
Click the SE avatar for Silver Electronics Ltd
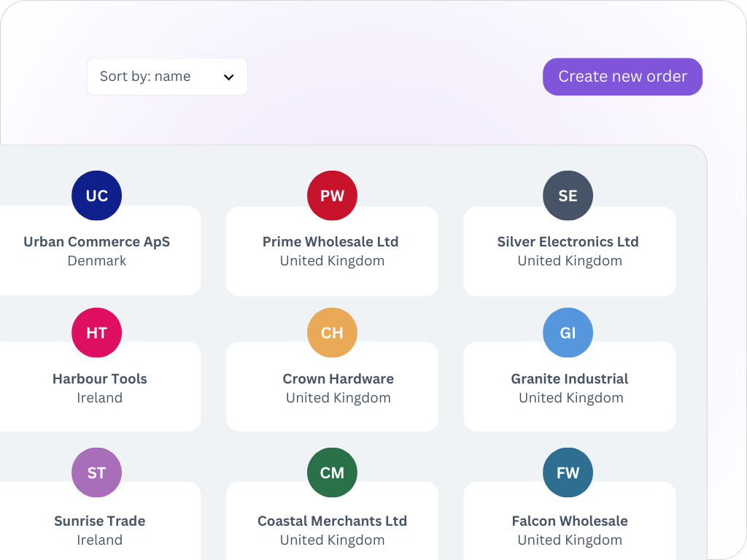click(x=568, y=195)
